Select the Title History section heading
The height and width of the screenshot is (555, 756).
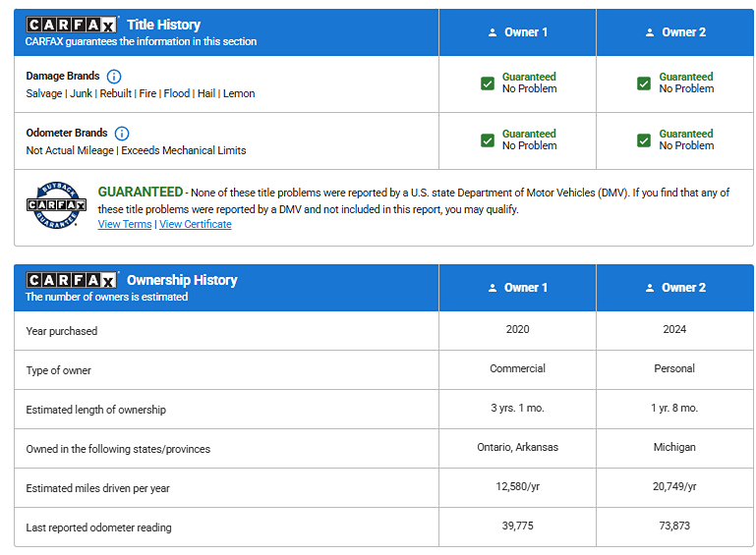pos(163,25)
